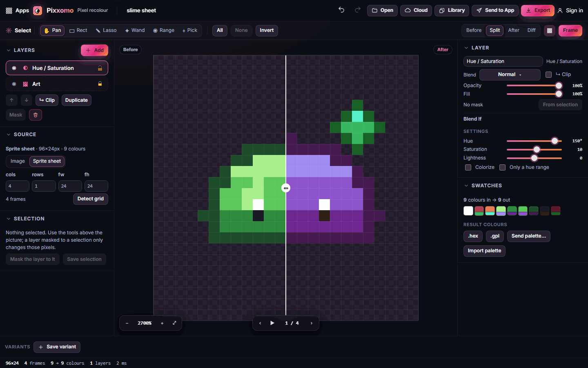The image size is (588, 368).
Task: Fit canvas to view icon
Action: point(174,323)
